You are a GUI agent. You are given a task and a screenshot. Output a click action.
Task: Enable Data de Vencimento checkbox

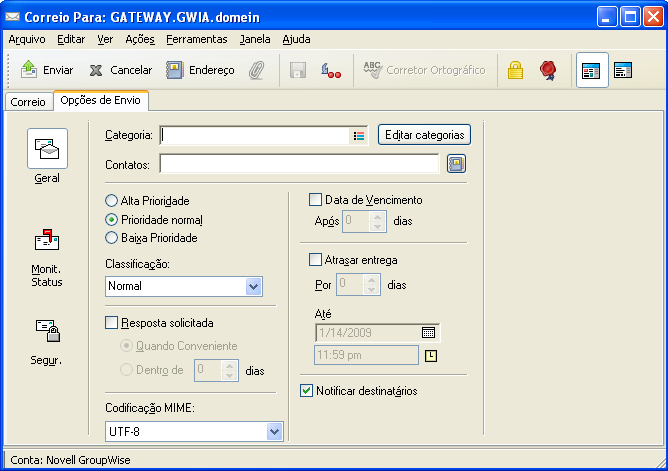pos(315,200)
